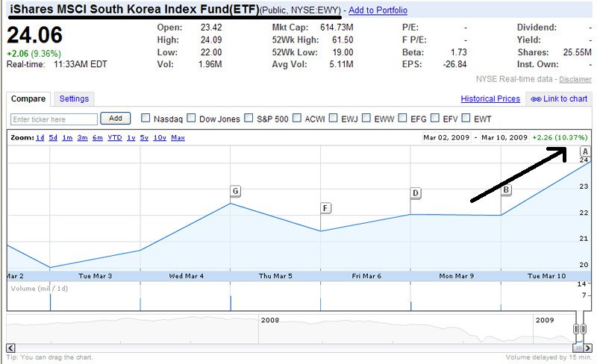Open news flag A on chart
597x364 pixels.
[x=585, y=151]
